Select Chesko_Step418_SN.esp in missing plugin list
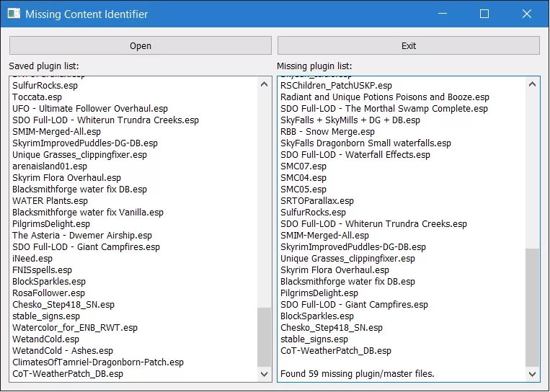This screenshot has width=550, height=392. click(x=332, y=328)
